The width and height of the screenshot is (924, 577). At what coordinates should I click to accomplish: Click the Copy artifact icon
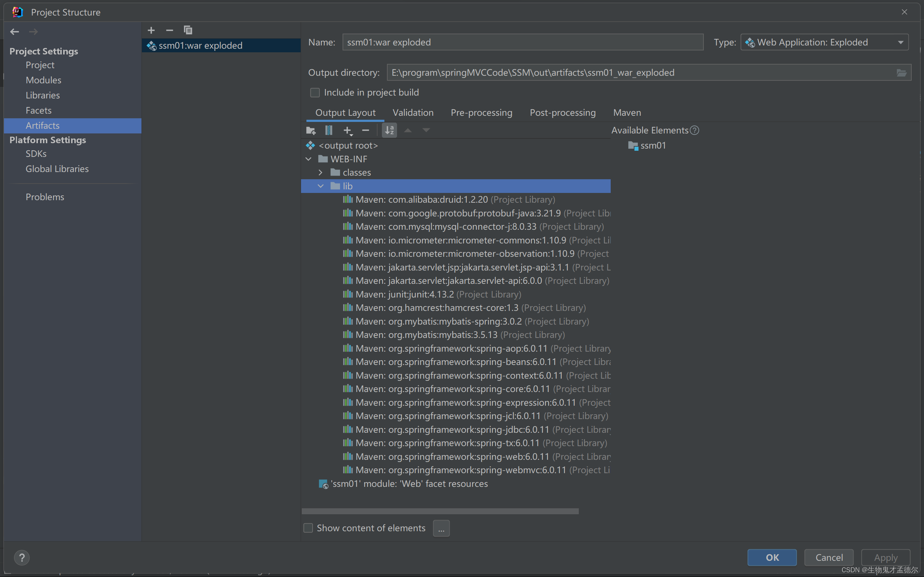coord(188,30)
